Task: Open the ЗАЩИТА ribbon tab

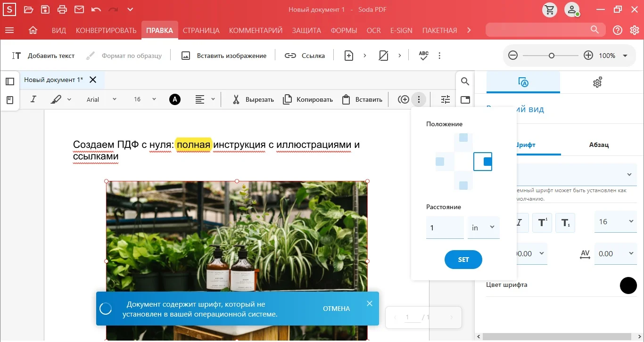Action: (306, 30)
